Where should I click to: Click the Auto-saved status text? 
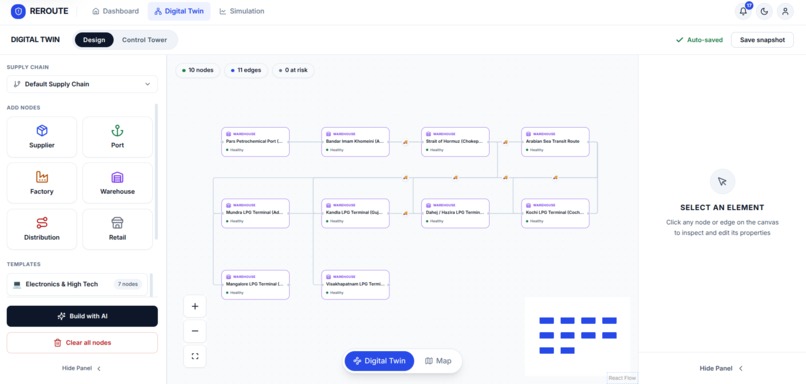click(705, 40)
